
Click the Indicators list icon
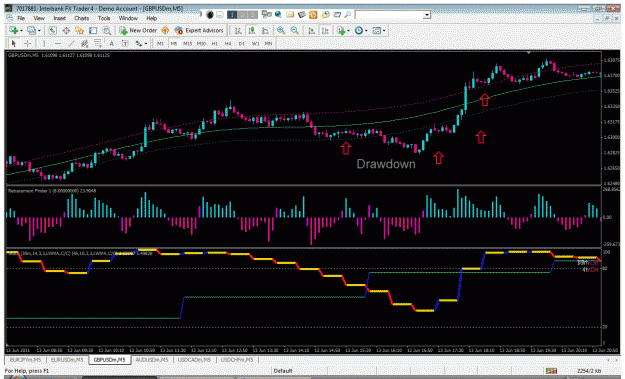pos(341,31)
